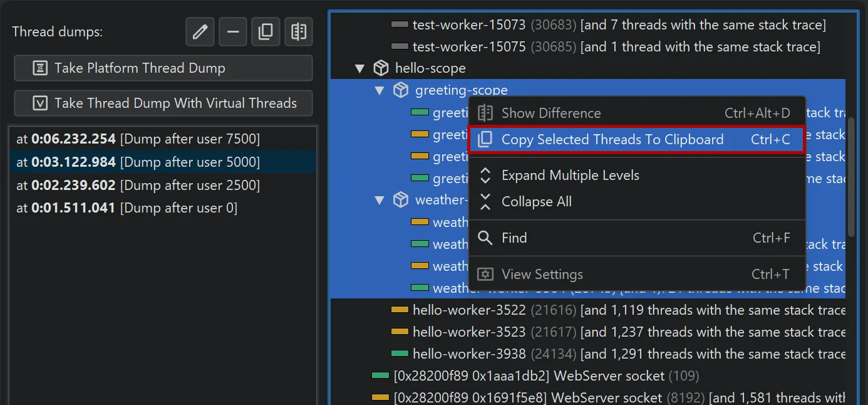Click the View Settings gear icon
Image resolution: width=868 pixels, height=405 pixels.
[x=485, y=275]
